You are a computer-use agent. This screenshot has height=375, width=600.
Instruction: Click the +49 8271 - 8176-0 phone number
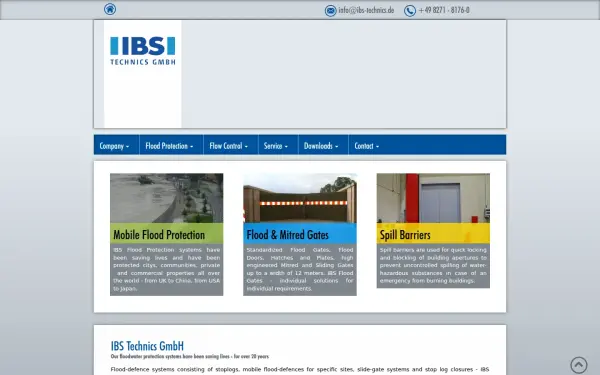(x=444, y=10)
